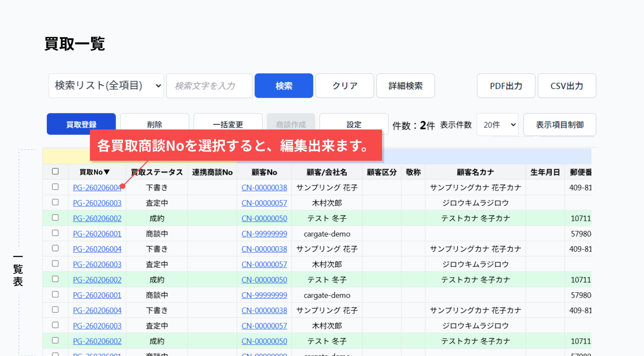The width and height of the screenshot is (644, 356).
Task: Click the 顧客/会社名 column header
Action: 327,172
